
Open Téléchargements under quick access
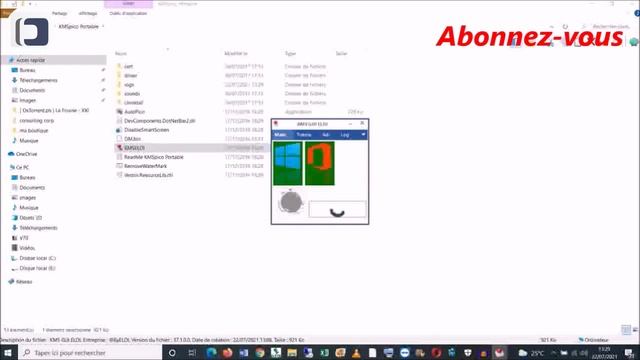pos(38,80)
